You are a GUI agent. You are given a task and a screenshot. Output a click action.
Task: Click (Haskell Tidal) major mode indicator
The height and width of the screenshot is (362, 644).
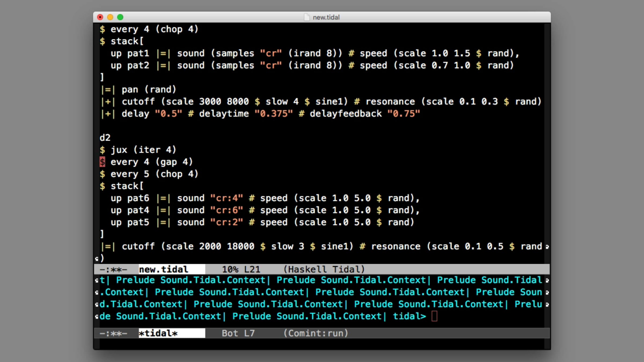click(x=324, y=269)
